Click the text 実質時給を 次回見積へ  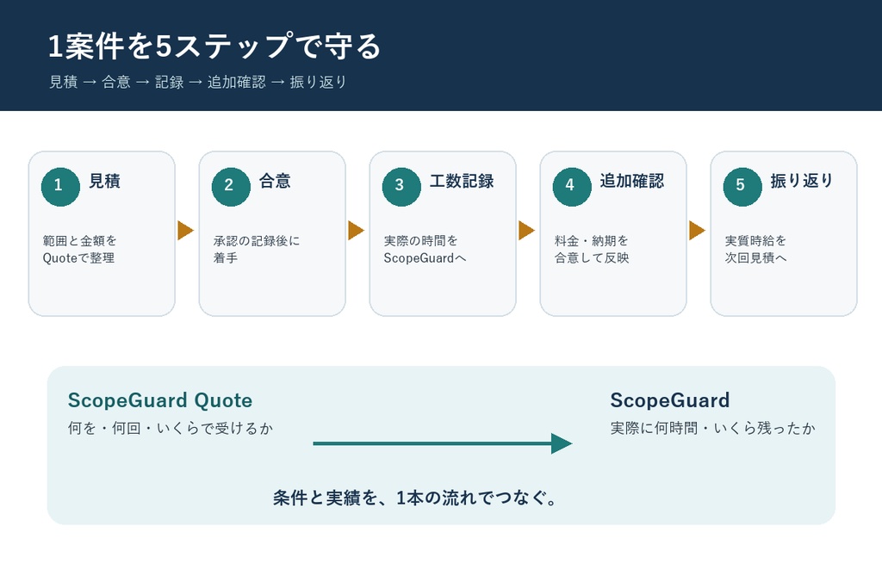(755, 249)
